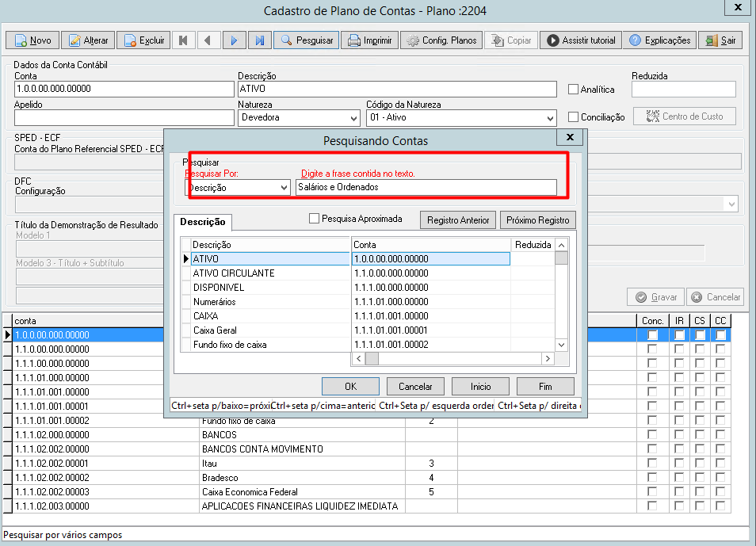Open Config. Planos
The width and height of the screenshot is (756, 546).
pyautogui.click(x=441, y=40)
